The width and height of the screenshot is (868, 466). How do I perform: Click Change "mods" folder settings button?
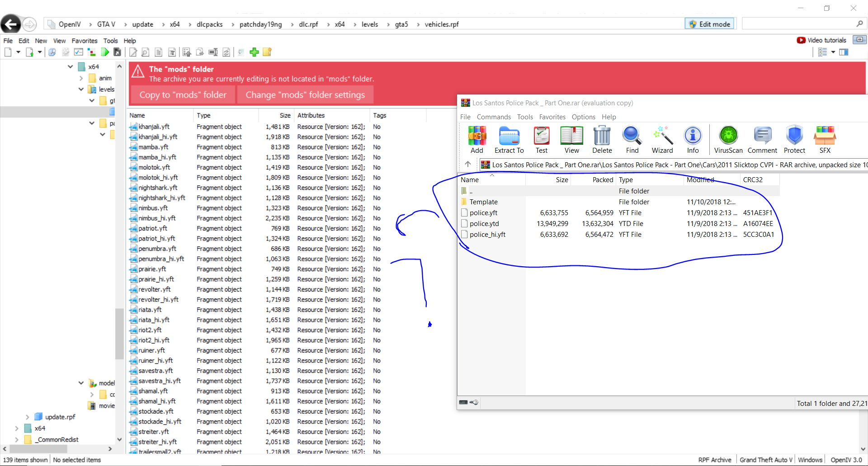pos(305,95)
